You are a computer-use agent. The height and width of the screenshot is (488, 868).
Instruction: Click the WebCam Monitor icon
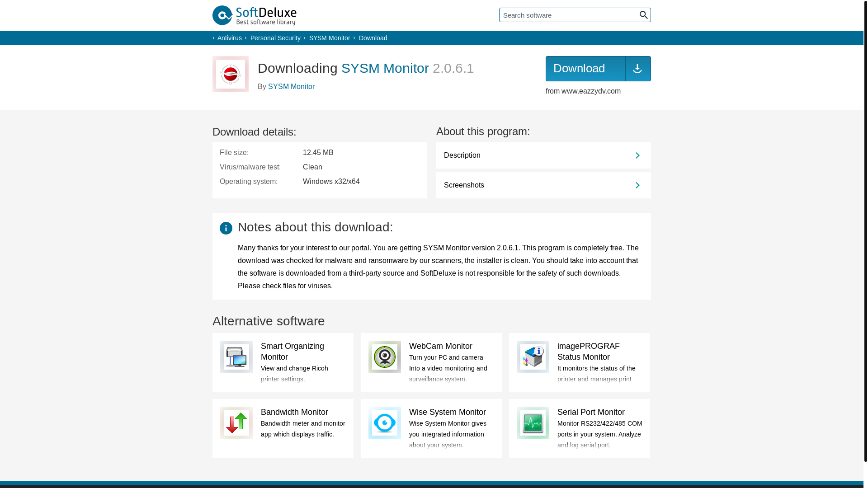point(385,357)
